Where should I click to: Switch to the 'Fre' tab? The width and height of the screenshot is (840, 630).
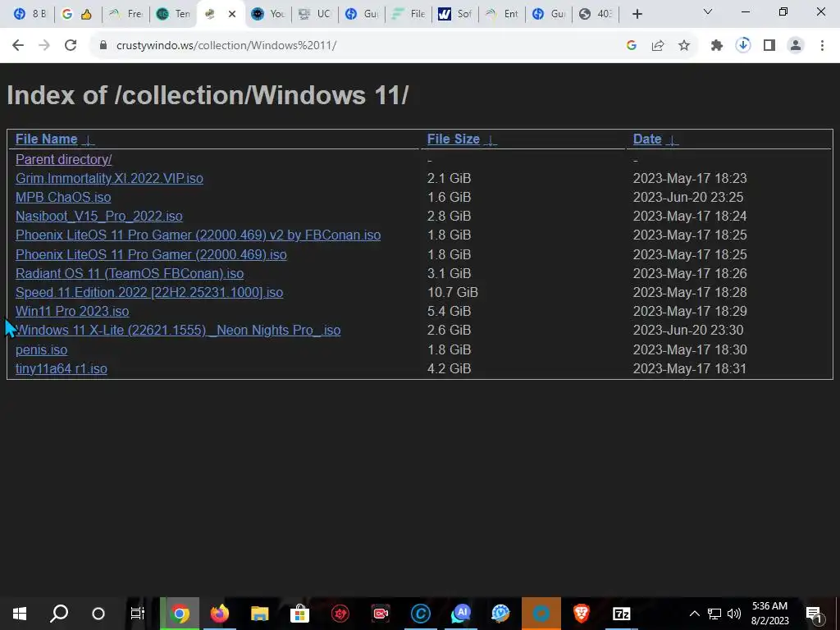pos(125,14)
